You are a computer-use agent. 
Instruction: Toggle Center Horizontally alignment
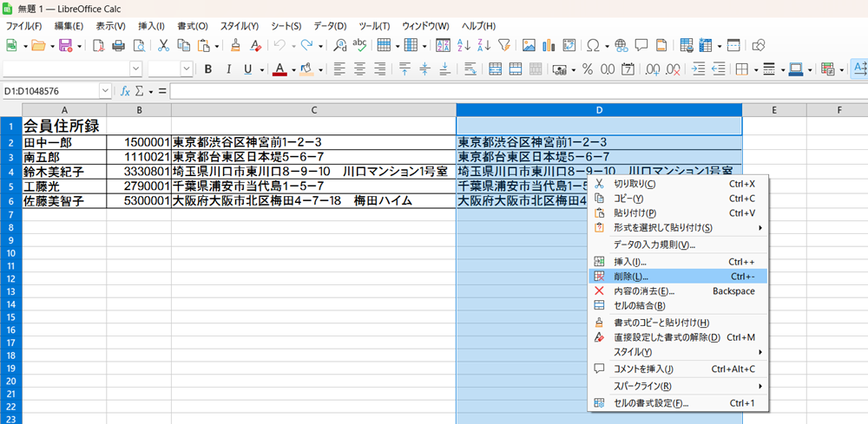360,69
